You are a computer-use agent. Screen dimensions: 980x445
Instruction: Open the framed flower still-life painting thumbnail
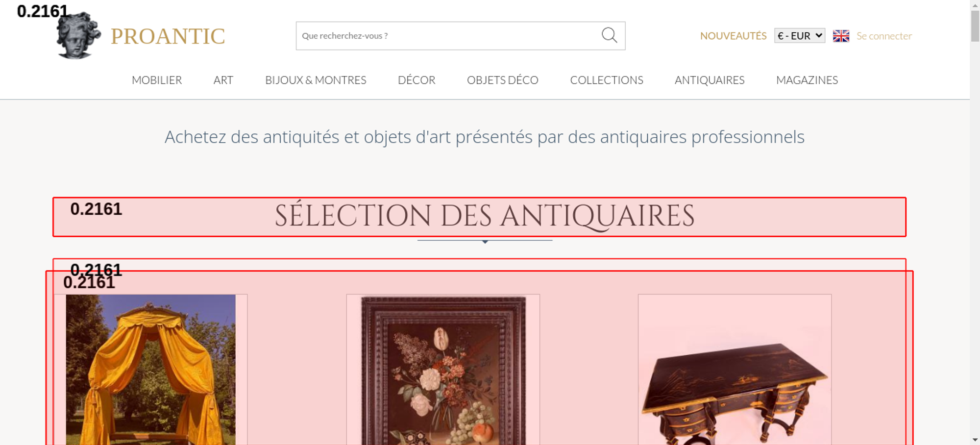[x=443, y=370]
